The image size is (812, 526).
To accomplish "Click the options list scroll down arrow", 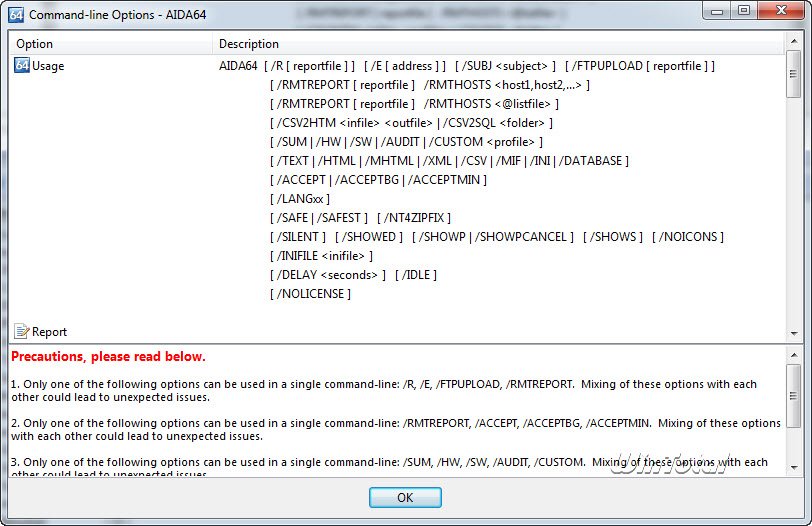I will (x=794, y=334).
